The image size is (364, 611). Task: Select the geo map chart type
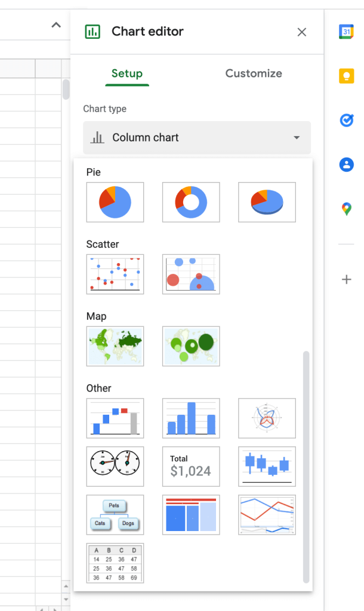click(x=115, y=346)
